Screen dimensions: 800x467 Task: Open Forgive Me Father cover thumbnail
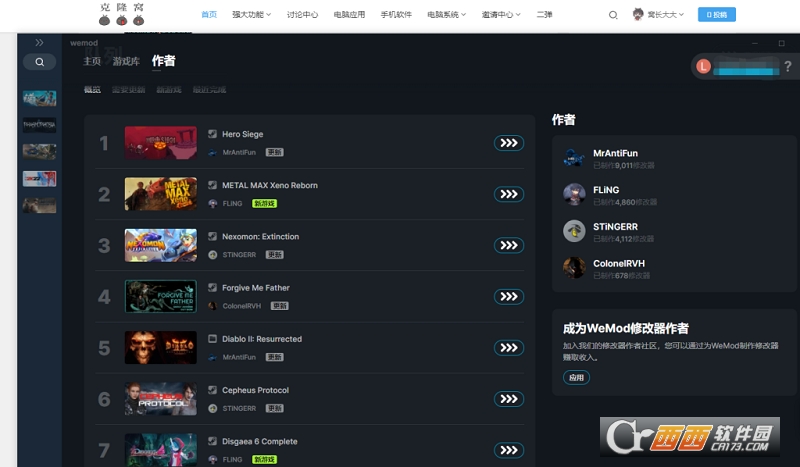pyautogui.click(x=161, y=297)
